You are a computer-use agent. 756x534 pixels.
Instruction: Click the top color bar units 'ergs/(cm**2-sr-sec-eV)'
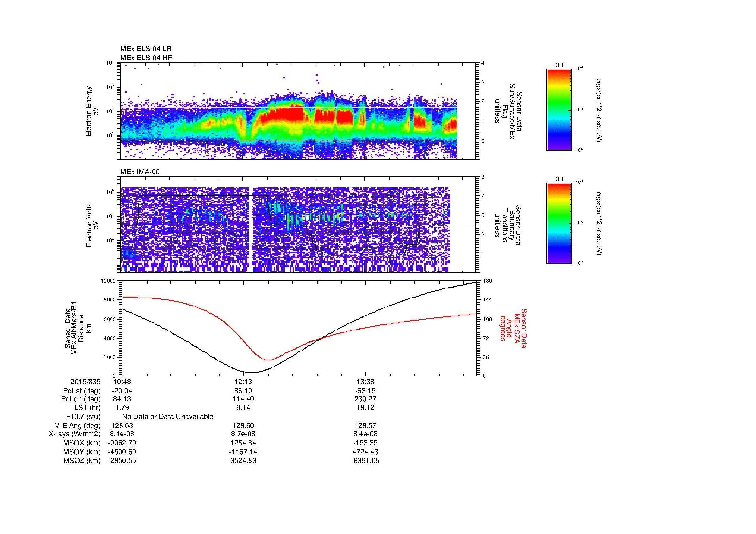pyautogui.click(x=599, y=110)
